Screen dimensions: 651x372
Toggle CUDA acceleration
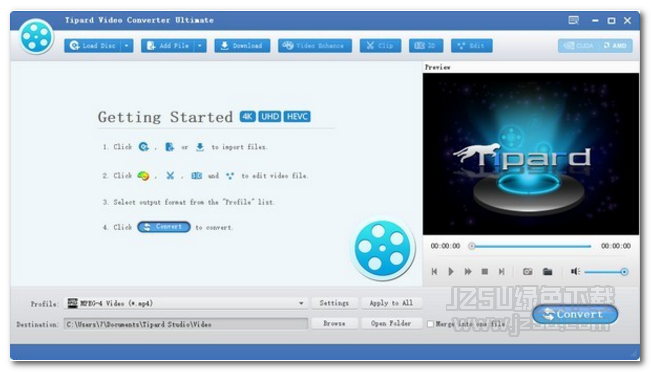pyautogui.click(x=579, y=46)
